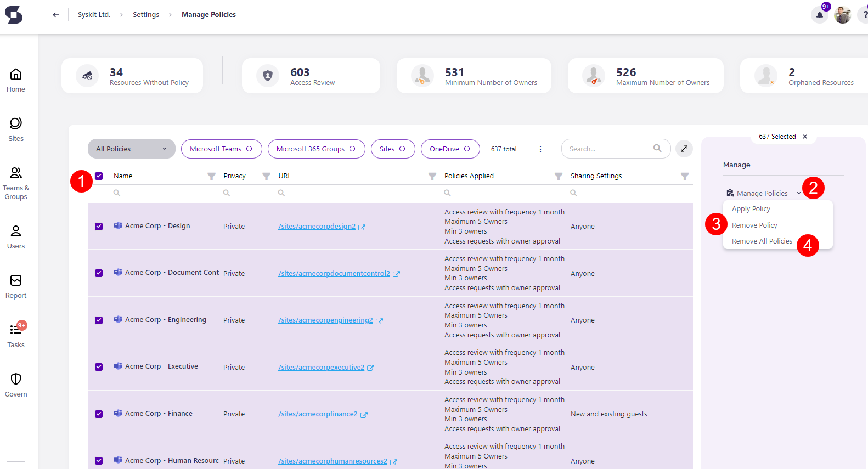868x469 pixels.
Task: Open external link icon for acmecorpdesign2
Action: pyautogui.click(x=362, y=227)
